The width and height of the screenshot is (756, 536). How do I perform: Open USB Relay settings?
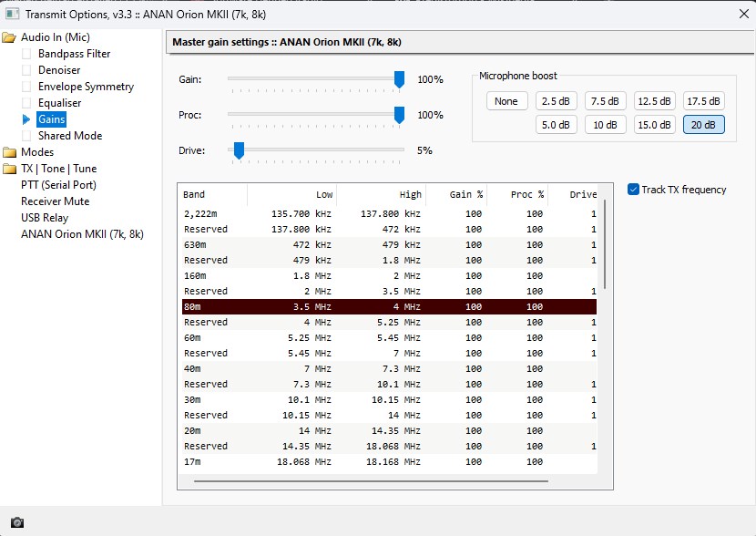(45, 218)
